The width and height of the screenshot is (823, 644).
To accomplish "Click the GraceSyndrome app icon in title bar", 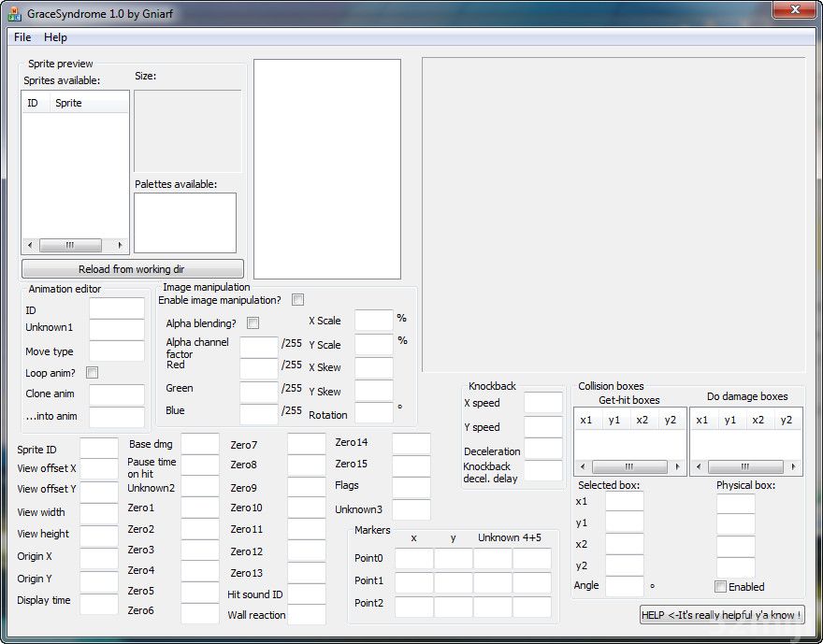I will [14, 13].
